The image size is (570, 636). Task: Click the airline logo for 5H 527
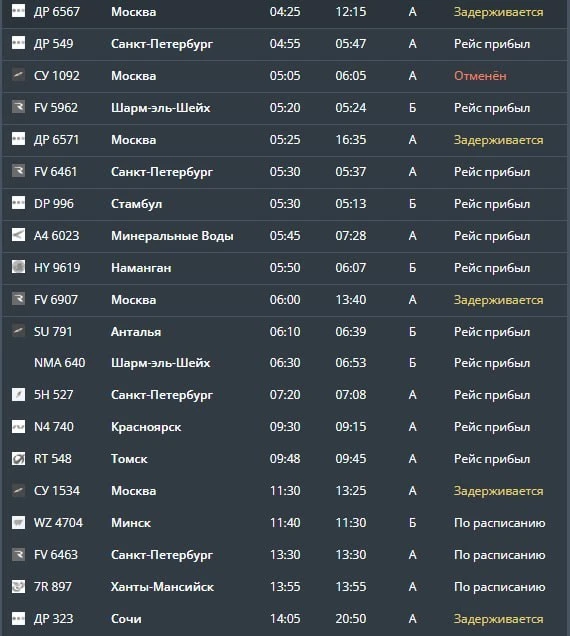(18, 394)
